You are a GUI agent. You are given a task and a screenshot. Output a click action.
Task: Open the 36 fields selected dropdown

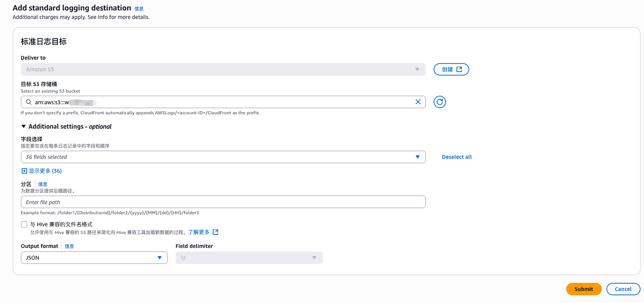[223, 157]
